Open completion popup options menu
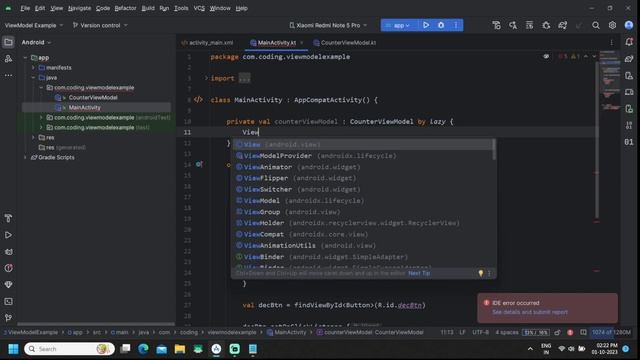Viewport: 640px width, 360px height. (x=489, y=273)
